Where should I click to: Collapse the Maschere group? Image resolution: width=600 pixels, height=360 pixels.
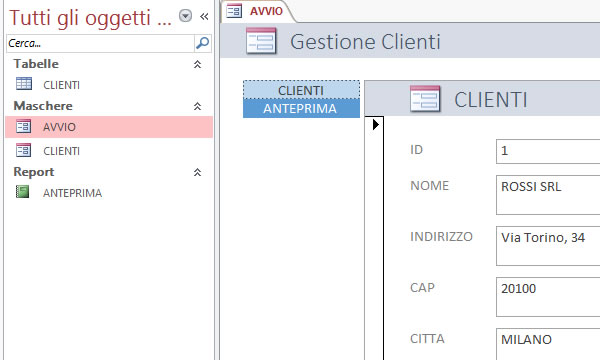click(x=197, y=106)
